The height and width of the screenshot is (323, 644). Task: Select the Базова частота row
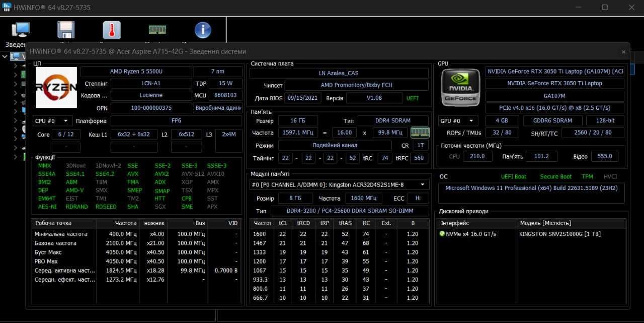136,243
